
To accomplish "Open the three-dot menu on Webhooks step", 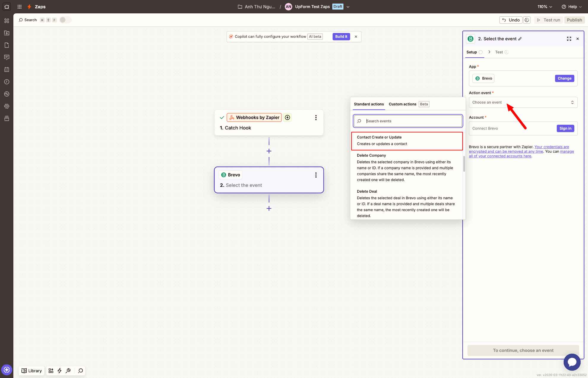I will pyautogui.click(x=316, y=118).
